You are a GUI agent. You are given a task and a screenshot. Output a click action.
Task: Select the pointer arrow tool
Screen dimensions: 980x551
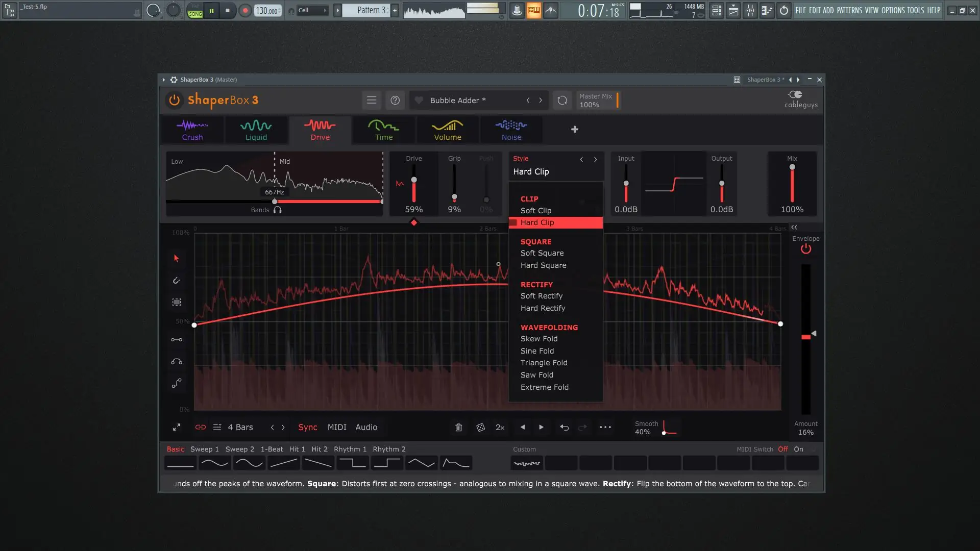point(177,259)
